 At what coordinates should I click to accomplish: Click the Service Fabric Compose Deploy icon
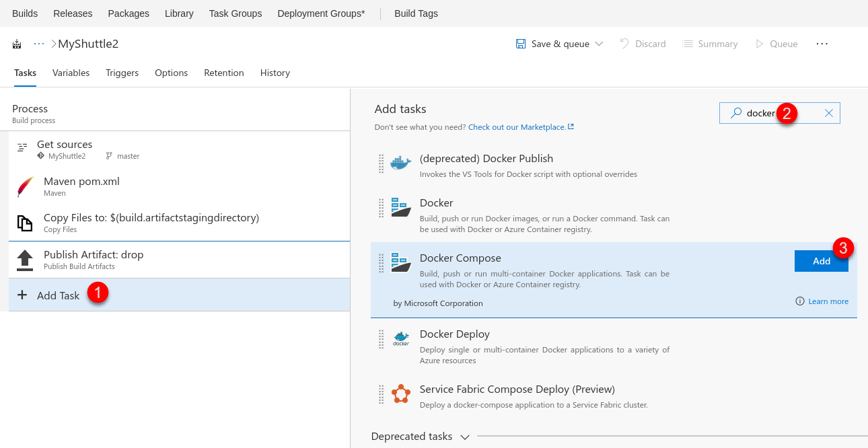point(400,394)
